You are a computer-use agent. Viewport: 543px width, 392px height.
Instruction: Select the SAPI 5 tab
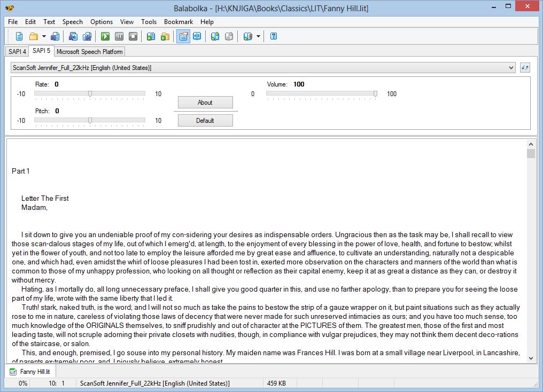point(41,51)
